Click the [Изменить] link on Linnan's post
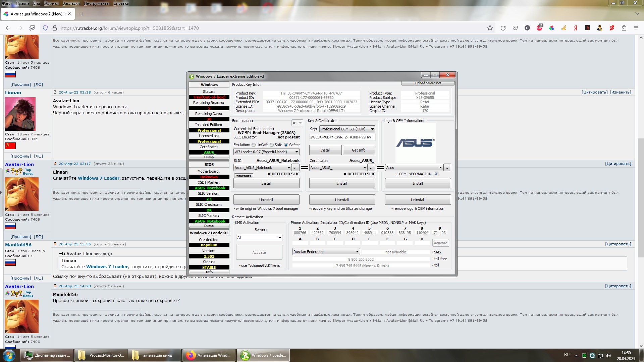644x362 pixels. point(620,92)
